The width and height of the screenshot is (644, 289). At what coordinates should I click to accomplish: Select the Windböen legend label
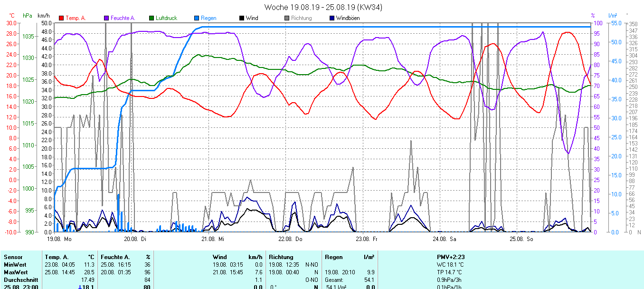(x=348, y=18)
